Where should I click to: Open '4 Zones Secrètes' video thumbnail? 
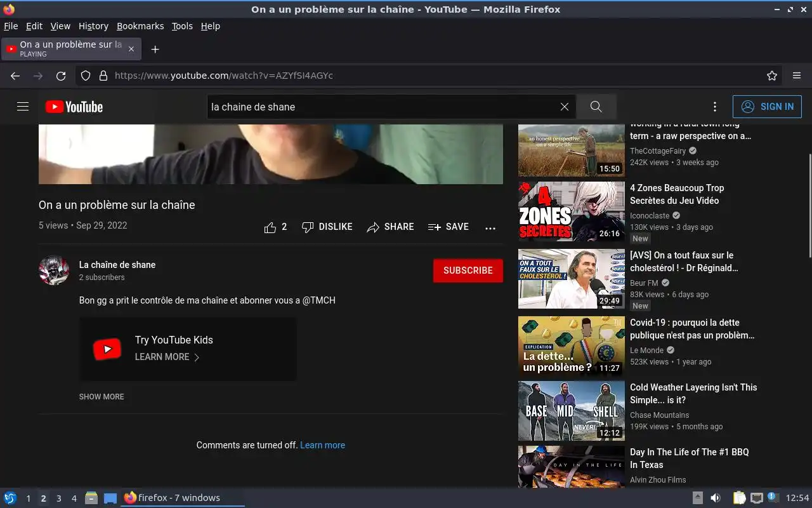click(x=572, y=211)
